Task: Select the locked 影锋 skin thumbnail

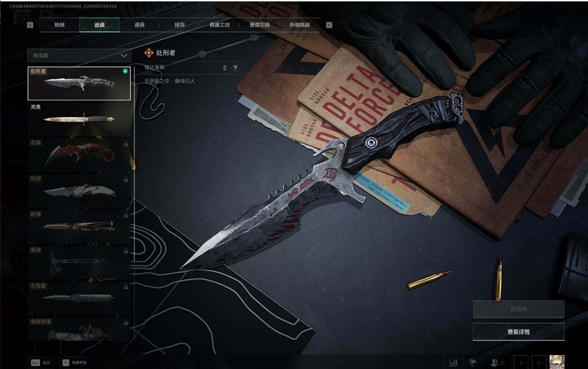Action: click(x=79, y=227)
